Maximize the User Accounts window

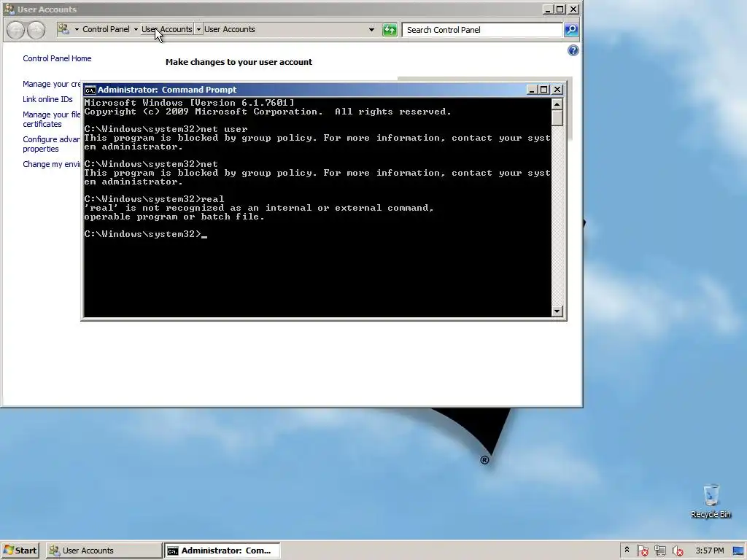tap(560, 9)
